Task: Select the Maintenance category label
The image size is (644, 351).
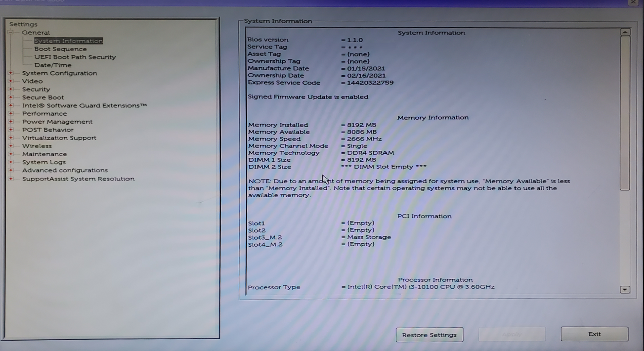Action: tap(44, 154)
